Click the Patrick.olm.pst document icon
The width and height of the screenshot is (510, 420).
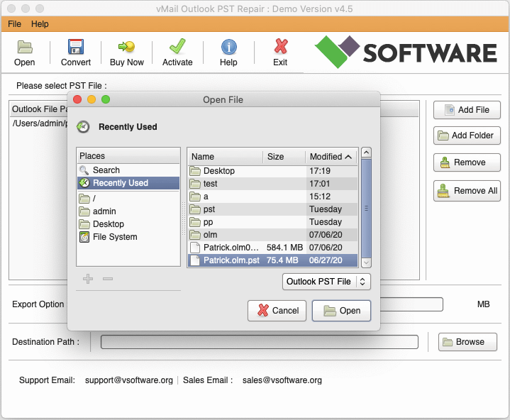(195, 260)
